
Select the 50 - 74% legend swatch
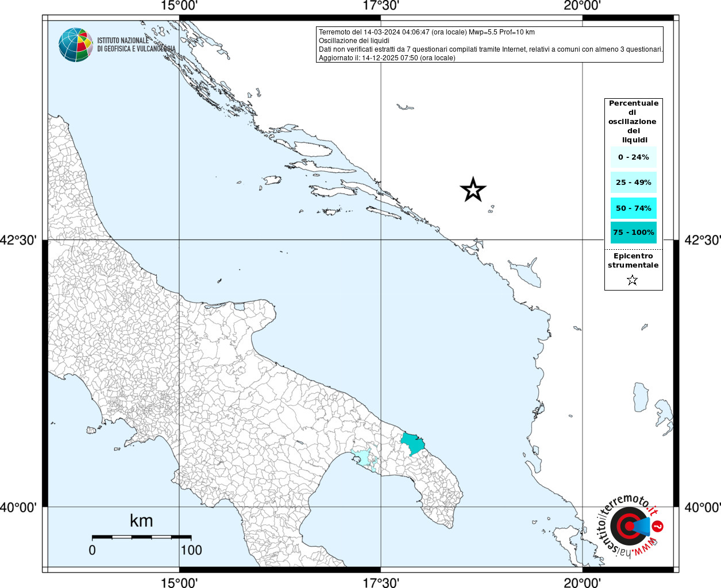click(634, 208)
